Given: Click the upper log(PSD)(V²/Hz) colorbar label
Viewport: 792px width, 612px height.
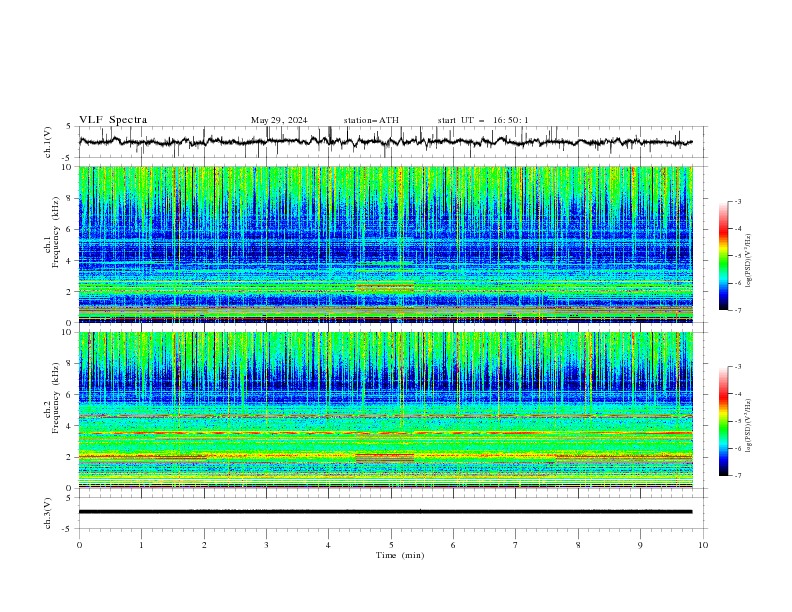Looking at the screenshot, I should point(748,261).
